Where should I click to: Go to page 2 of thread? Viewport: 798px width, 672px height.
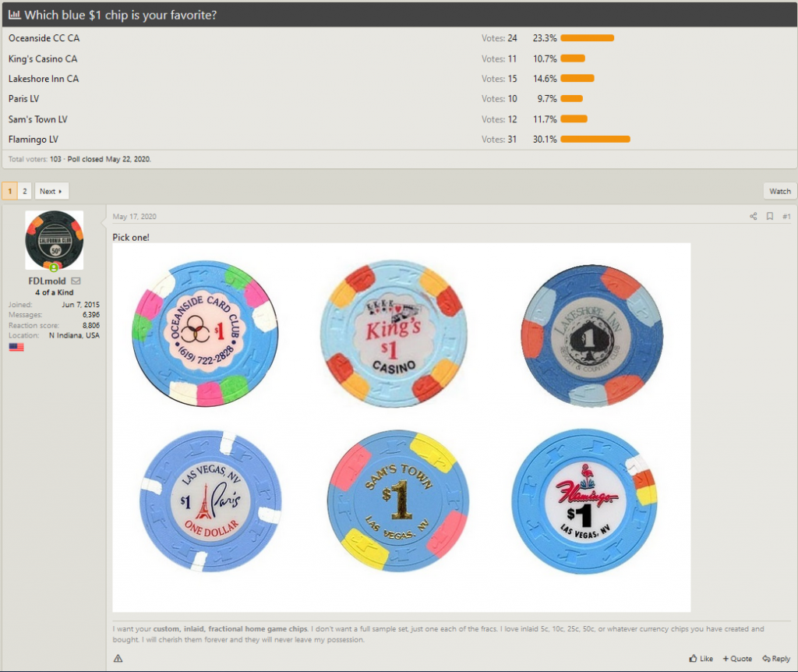pyautogui.click(x=24, y=191)
